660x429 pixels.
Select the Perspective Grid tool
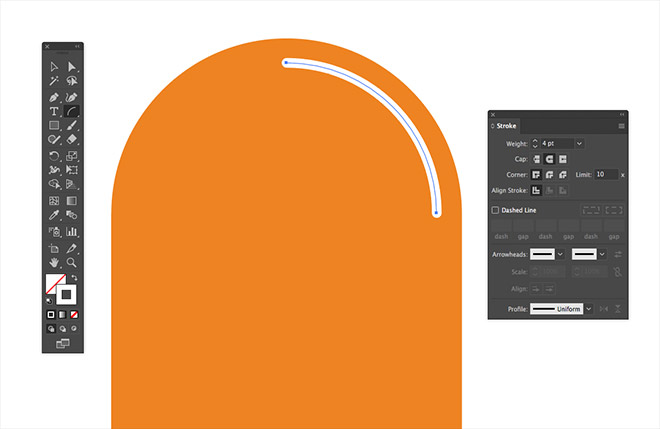click(x=72, y=184)
